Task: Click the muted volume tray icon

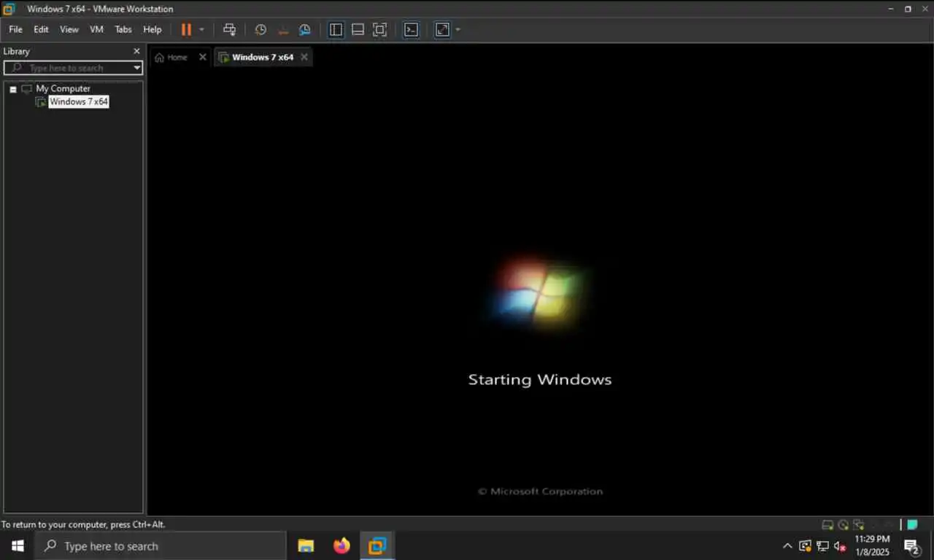Action: [x=840, y=546]
